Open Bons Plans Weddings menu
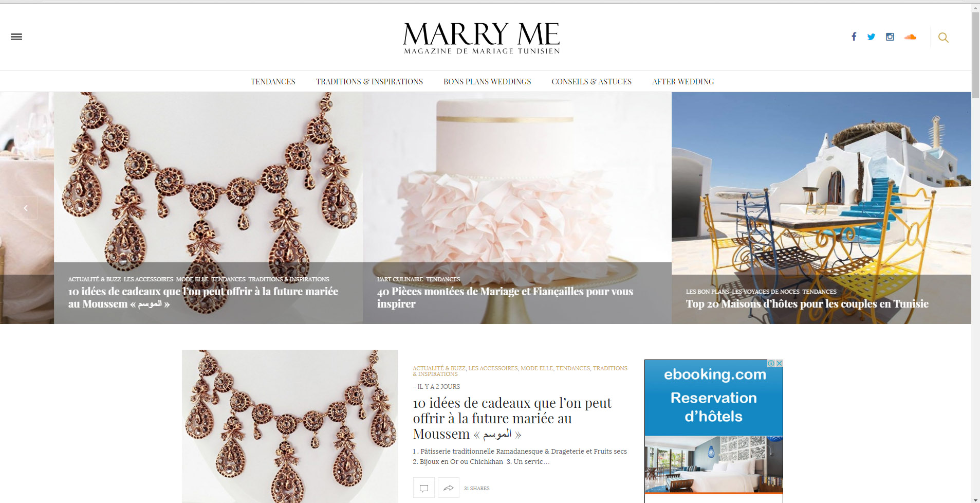 (x=487, y=81)
